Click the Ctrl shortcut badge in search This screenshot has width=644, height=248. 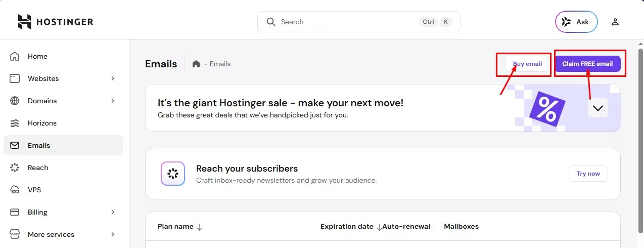[x=428, y=22]
